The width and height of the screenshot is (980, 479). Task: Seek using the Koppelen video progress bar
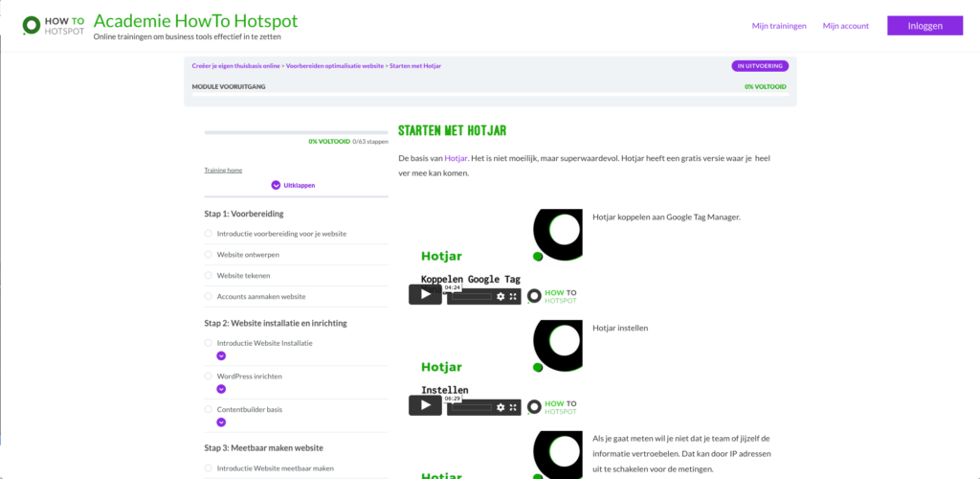coord(470,297)
